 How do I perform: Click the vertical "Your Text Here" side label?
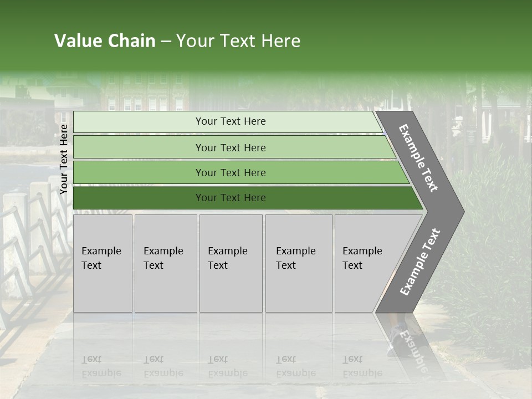[64, 159]
